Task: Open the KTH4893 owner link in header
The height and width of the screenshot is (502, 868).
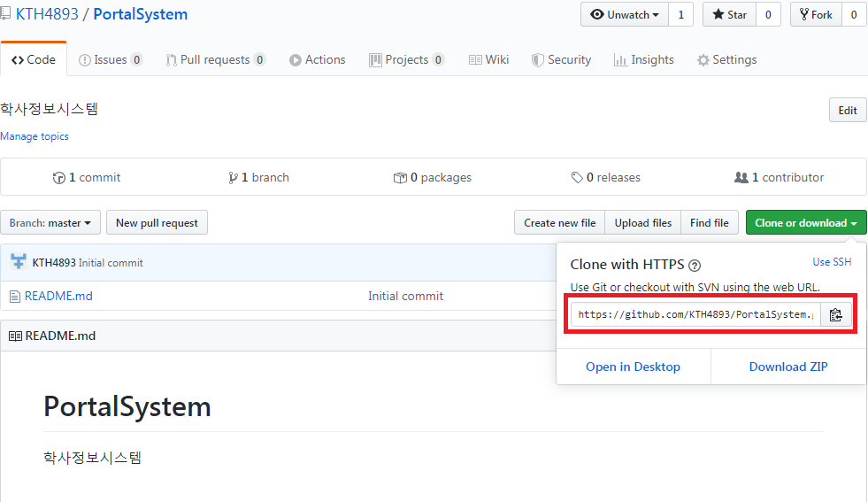Action: pos(47,14)
